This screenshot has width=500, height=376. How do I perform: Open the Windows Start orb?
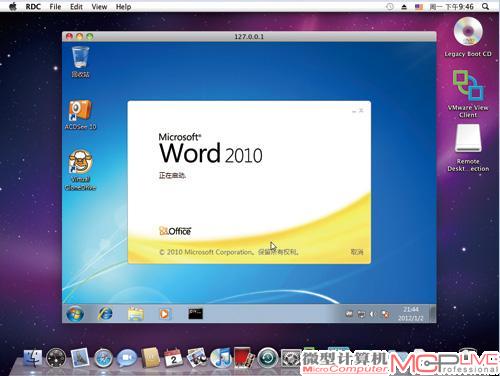coord(75,314)
